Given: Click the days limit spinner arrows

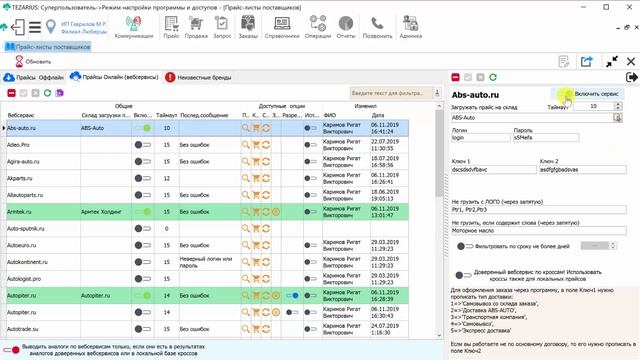Looking at the screenshot, I should 612,245.
